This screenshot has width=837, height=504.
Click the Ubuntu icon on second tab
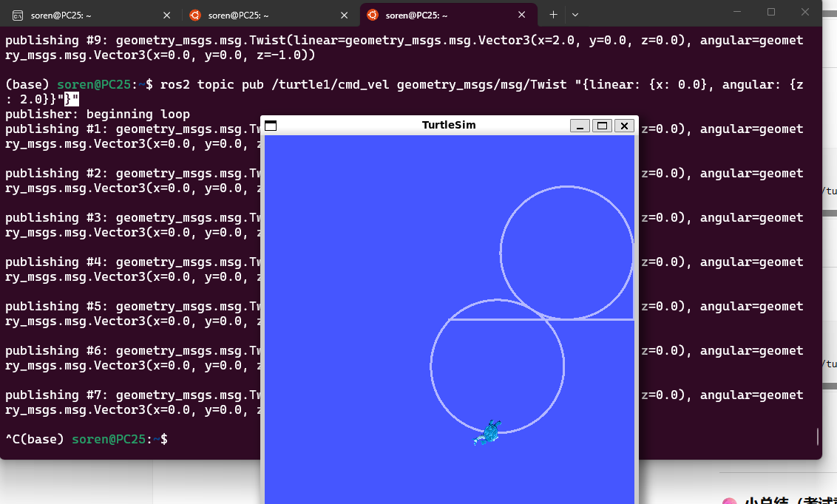click(195, 15)
